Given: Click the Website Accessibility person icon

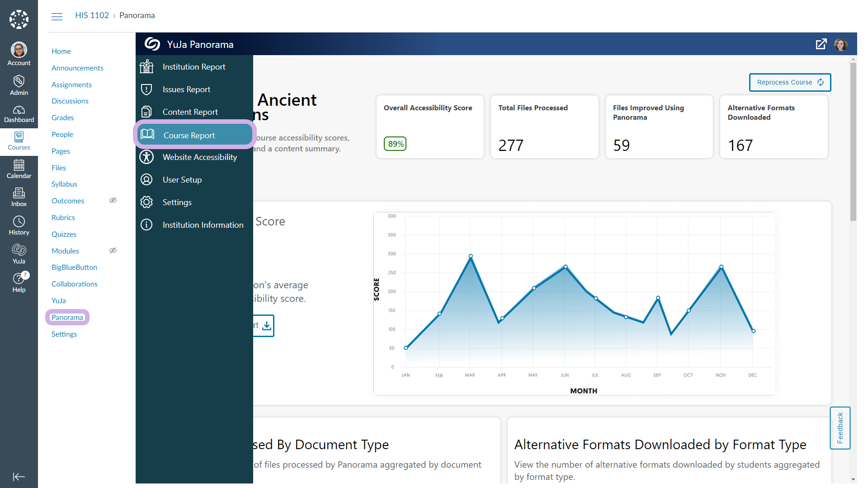Looking at the screenshot, I should [146, 157].
